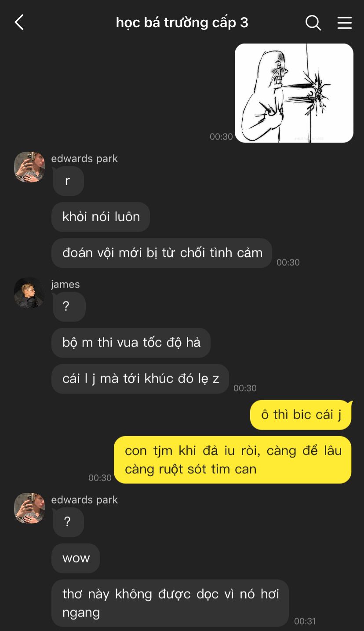The width and height of the screenshot is (364, 631).
Task: Select yellow bubble "ô thì bic cái j"
Action: click(x=301, y=415)
